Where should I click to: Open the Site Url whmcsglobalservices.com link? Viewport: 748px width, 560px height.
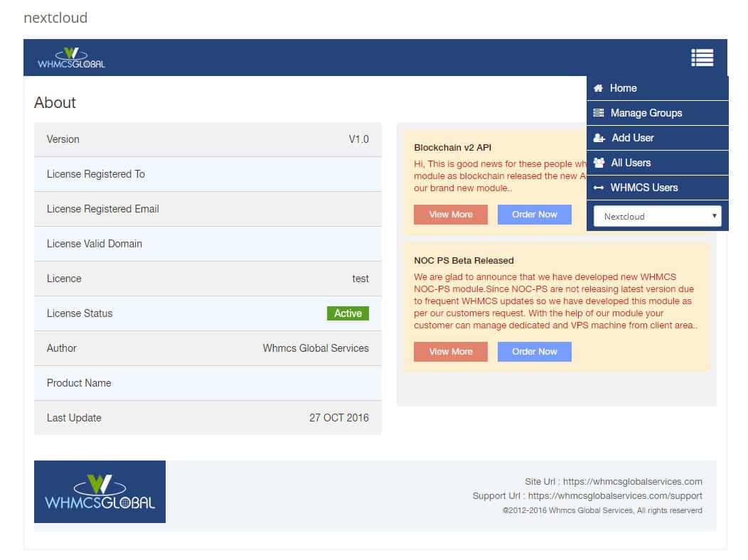tap(632, 481)
